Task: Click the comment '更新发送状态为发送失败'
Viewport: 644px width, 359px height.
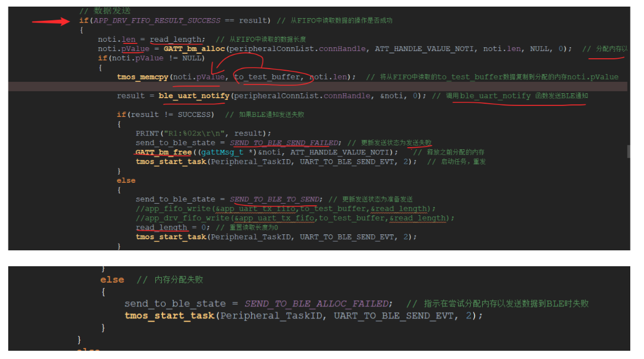Action: [x=396, y=143]
